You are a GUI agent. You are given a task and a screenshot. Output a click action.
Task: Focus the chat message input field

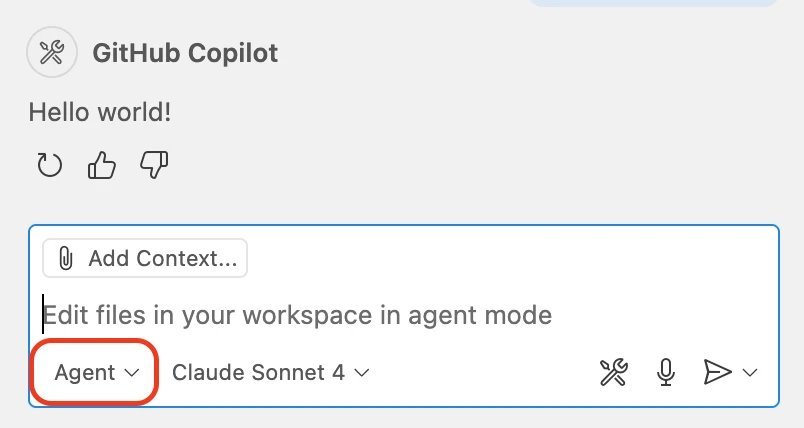(400, 316)
